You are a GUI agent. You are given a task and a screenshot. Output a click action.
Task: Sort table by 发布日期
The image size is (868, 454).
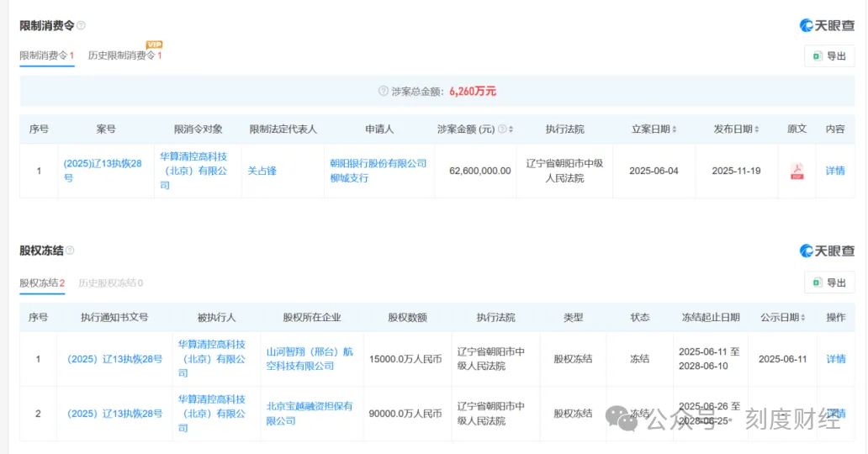(x=756, y=129)
